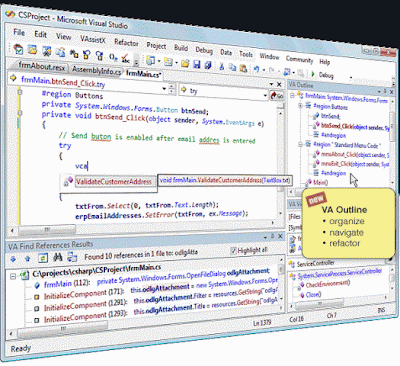Image resolution: width=400 pixels, height=366 pixels.
Task: Switch to the AssemblyInfo.cs tab
Action: pos(97,70)
